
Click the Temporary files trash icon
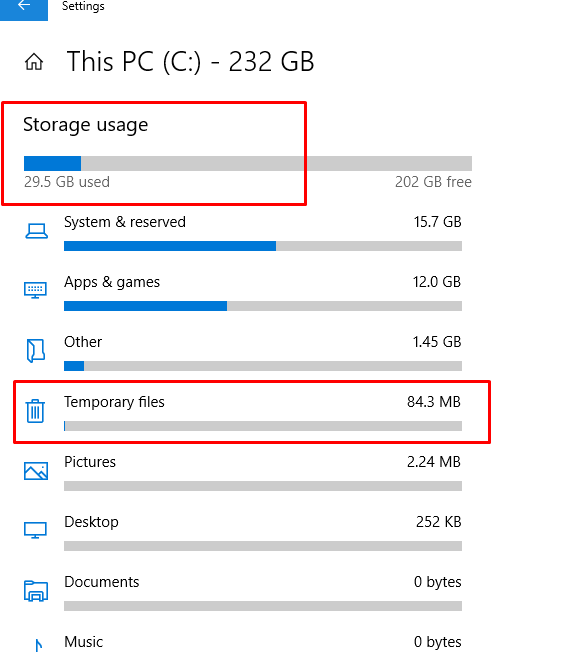[x=35, y=411]
